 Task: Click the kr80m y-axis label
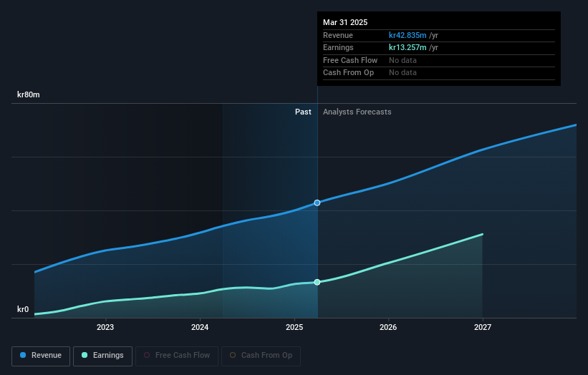pyautogui.click(x=29, y=94)
